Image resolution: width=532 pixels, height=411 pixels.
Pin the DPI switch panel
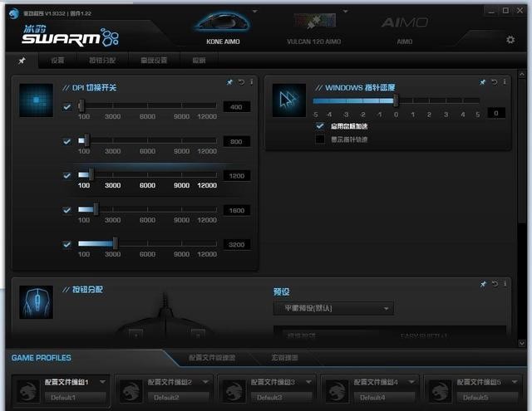tap(229, 82)
